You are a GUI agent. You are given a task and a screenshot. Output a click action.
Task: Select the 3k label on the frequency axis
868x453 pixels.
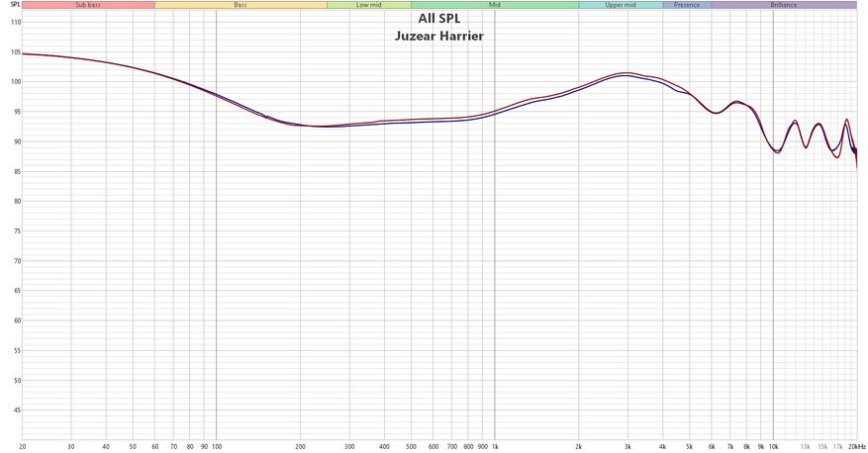(x=627, y=446)
